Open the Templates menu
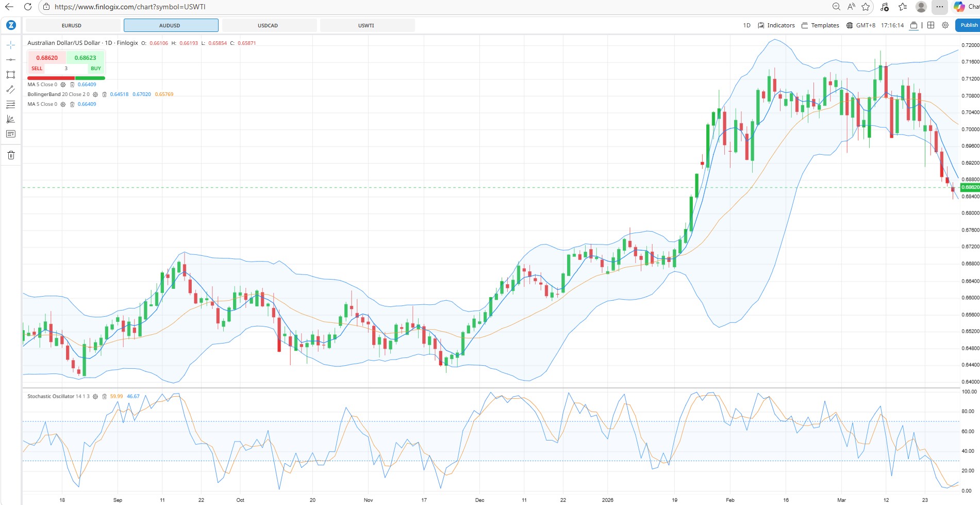Image resolution: width=980 pixels, height=505 pixels. click(x=820, y=25)
